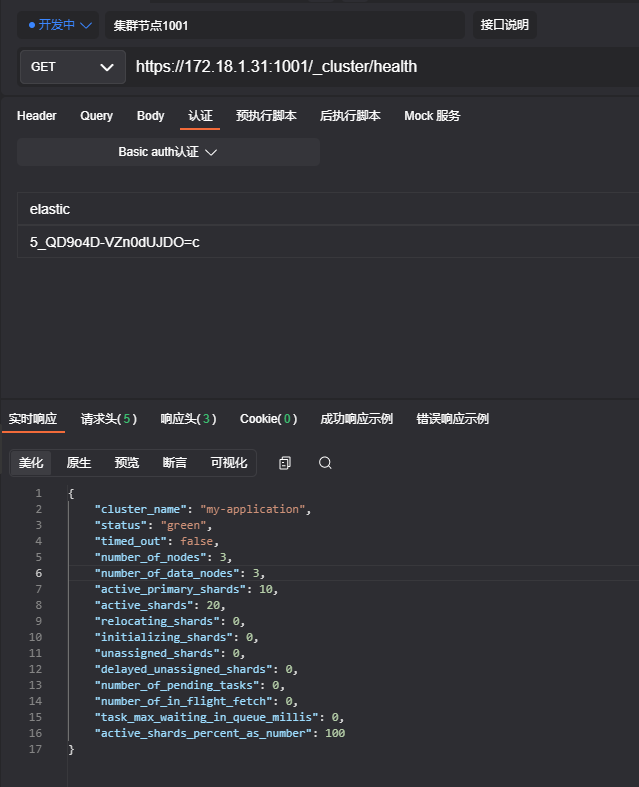The image size is (639, 787).
Task: Edit the request URL field
Action: pos(381,67)
